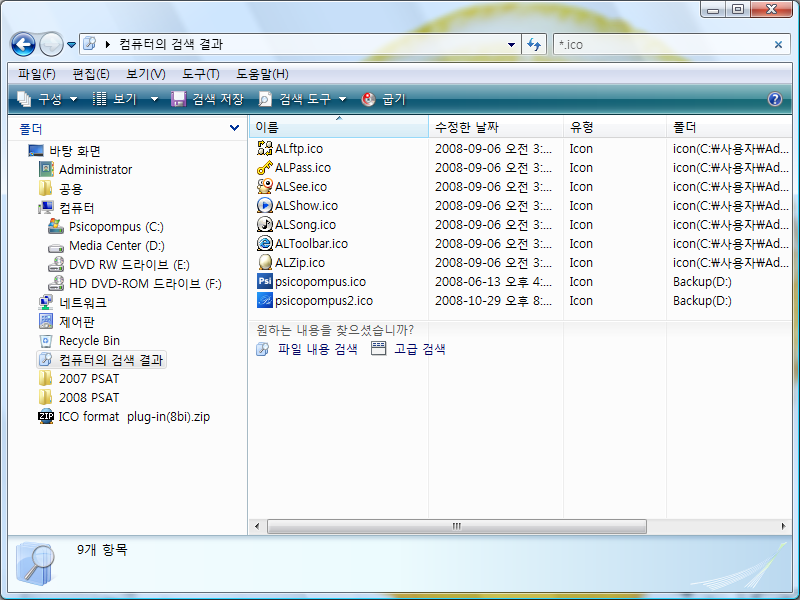Click the scrollbar right arrow

click(784, 526)
